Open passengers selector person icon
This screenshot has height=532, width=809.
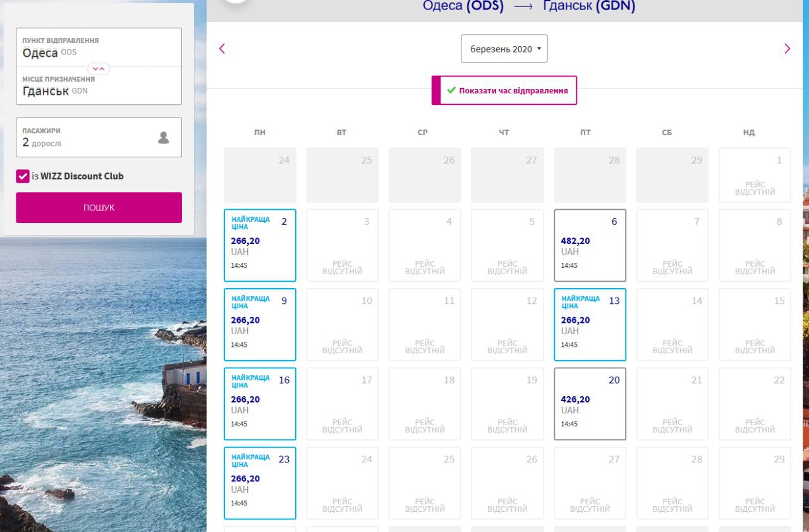(164, 137)
